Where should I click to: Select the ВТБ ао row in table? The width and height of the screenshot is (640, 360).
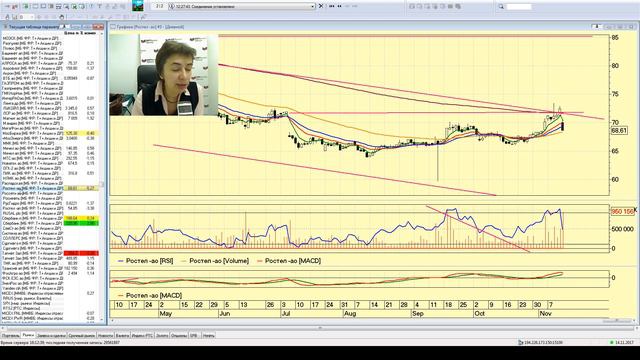[50, 78]
